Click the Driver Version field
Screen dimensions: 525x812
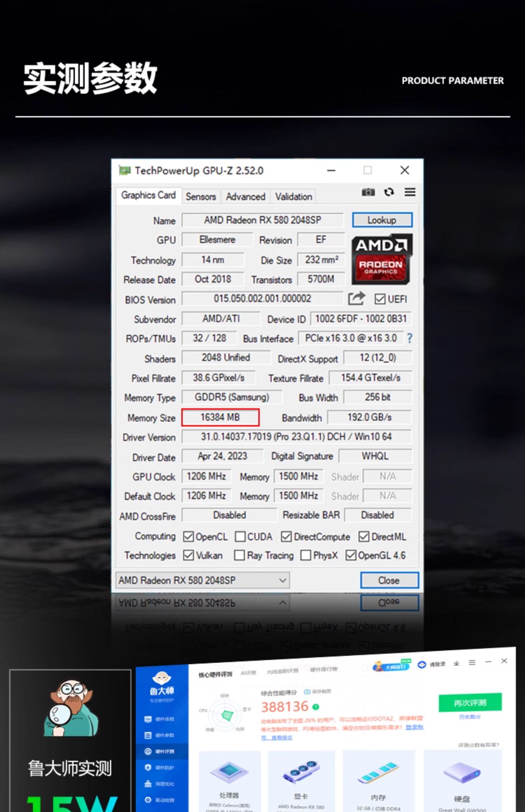click(297, 436)
